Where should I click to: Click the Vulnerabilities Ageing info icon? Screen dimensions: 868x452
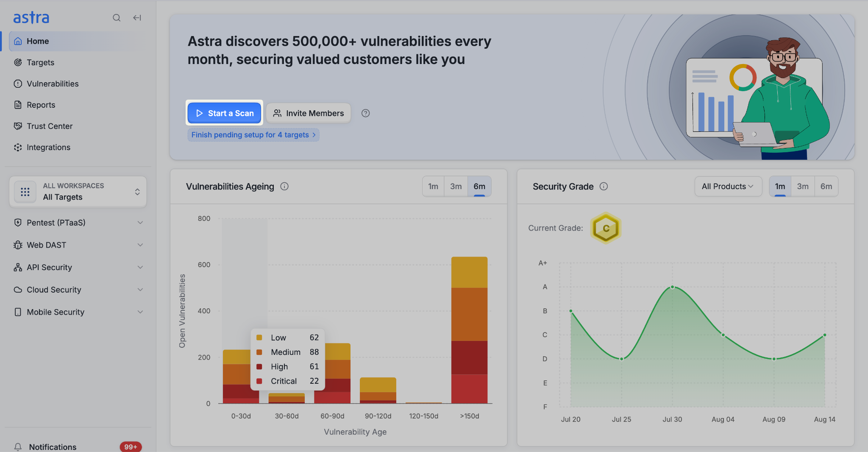[284, 186]
